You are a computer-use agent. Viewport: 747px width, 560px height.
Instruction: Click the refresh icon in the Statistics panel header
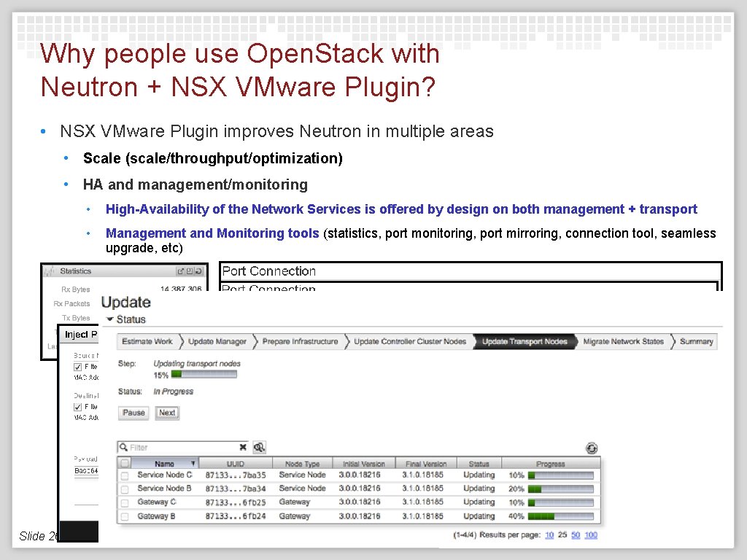199,271
